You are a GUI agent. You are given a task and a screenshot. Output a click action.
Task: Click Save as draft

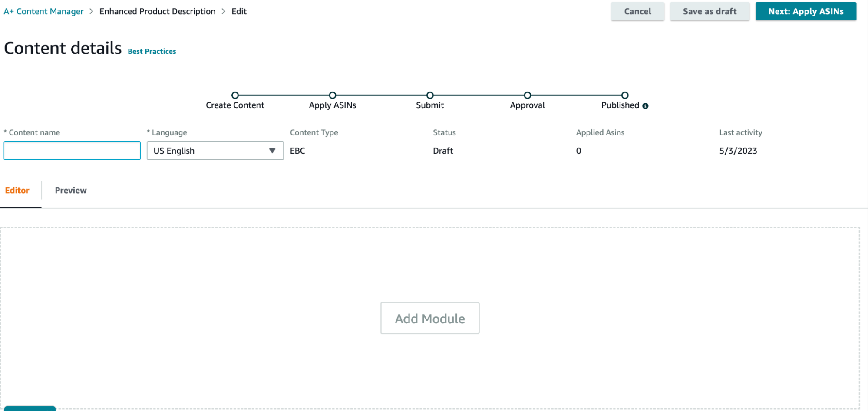click(710, 11)
